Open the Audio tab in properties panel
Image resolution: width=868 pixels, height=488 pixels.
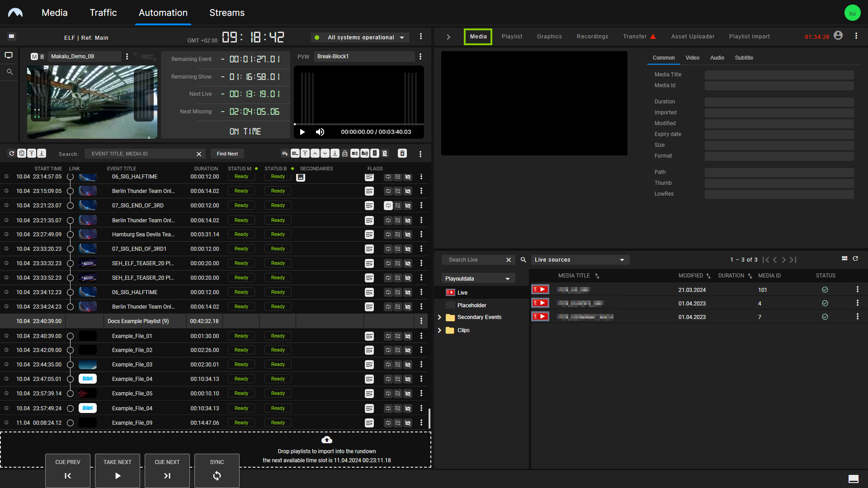click(717, 58)
